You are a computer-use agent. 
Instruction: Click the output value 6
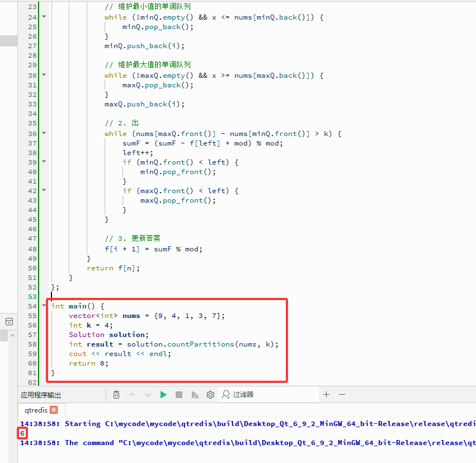click(x=22, y=433)
